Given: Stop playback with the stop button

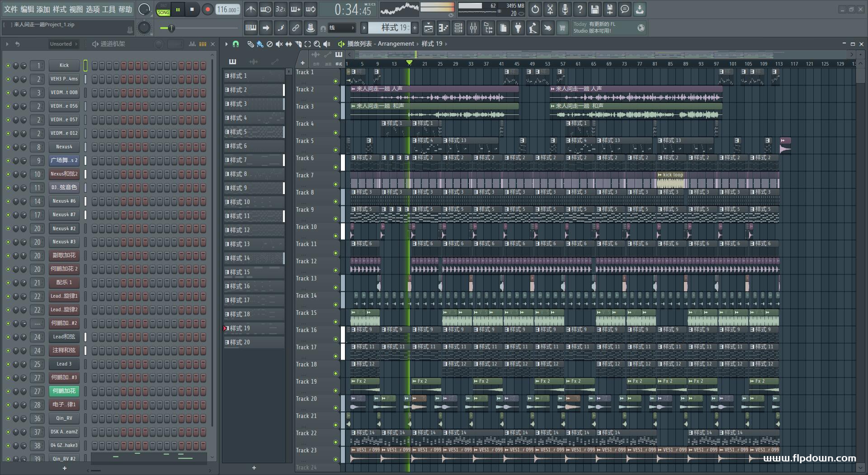Looking at the screenshot, I should [192, 9].
